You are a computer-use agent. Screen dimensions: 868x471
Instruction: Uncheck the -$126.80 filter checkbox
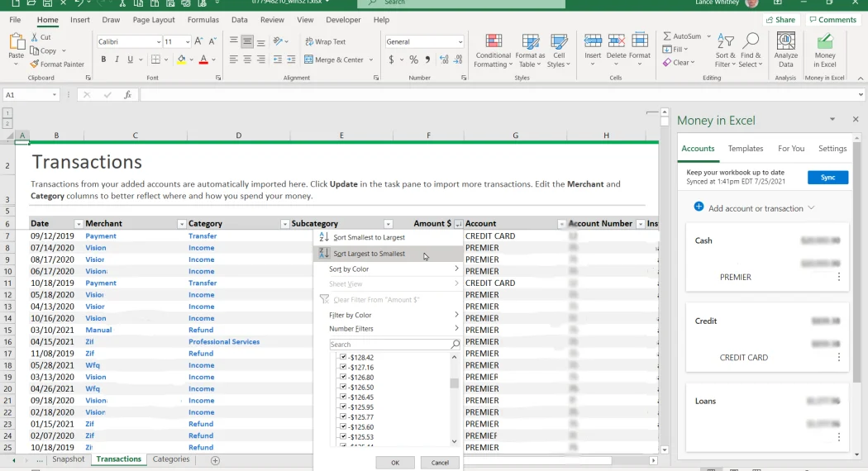coord(343,377)
